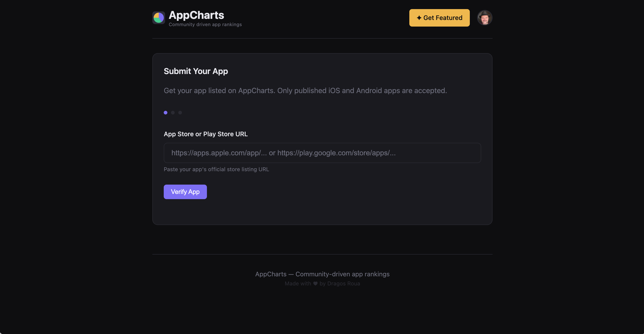Image resolution: width=644 pixels, height=334 pixels.
Task: Click the Community driven app rankings tagline
Action: pos(205,25)
